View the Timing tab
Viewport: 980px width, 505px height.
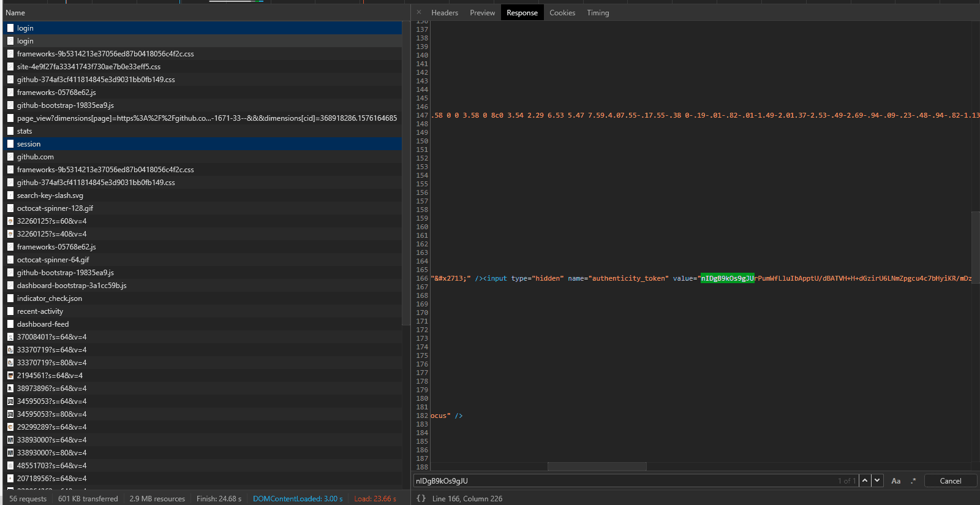click(598, 13)
